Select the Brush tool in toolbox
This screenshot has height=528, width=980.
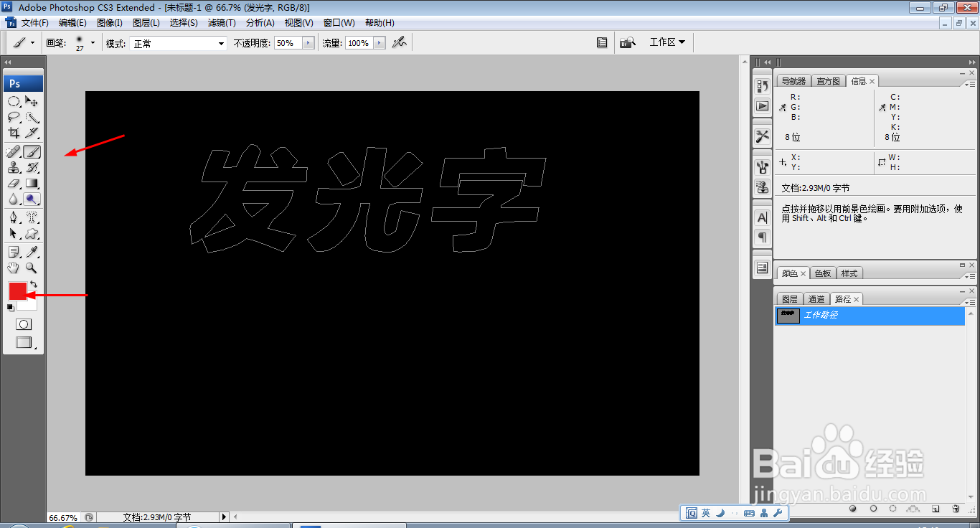pos(32,152)
